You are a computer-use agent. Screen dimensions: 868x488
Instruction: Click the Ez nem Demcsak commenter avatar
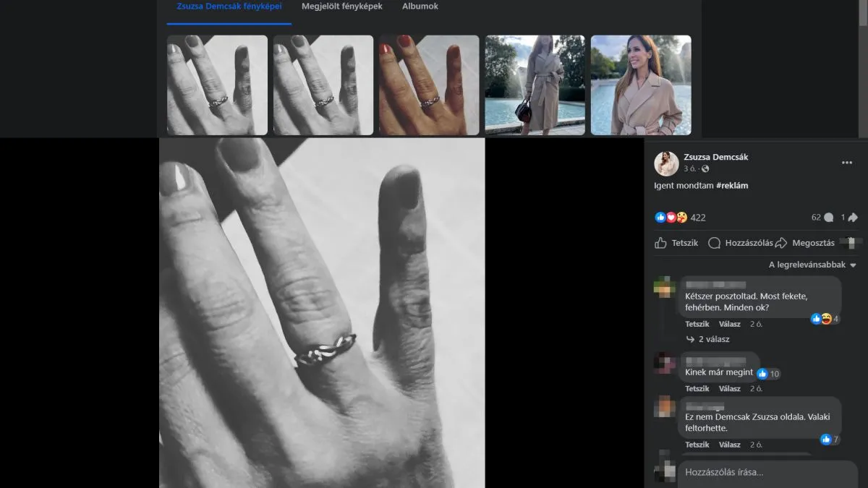(664, 407)
